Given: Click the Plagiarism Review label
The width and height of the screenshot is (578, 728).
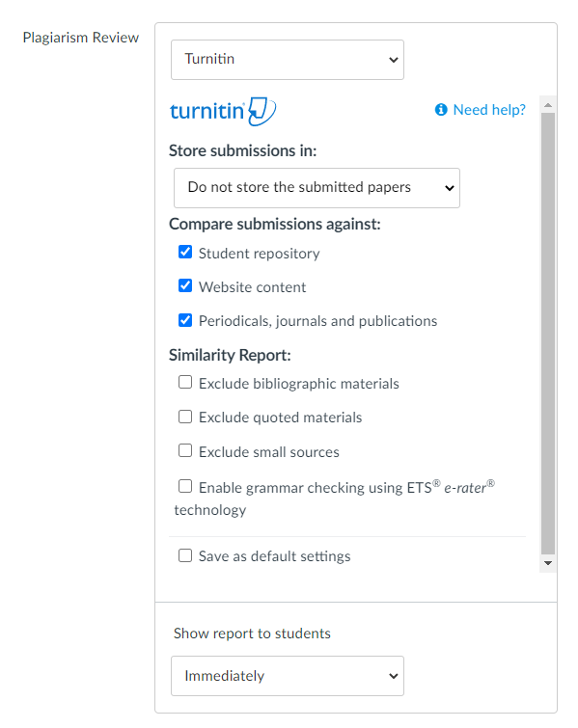Looking at the screenshot, I should [81, 38].
